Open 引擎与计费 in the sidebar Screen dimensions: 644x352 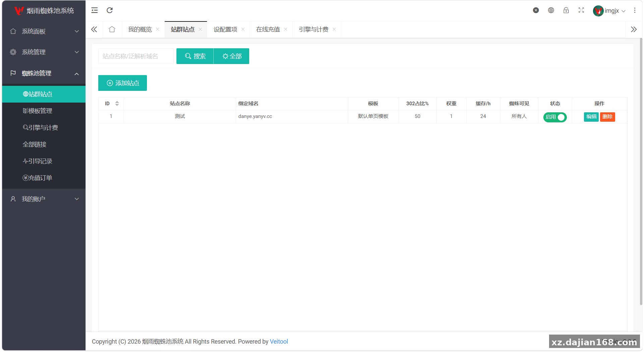point(44,128)
